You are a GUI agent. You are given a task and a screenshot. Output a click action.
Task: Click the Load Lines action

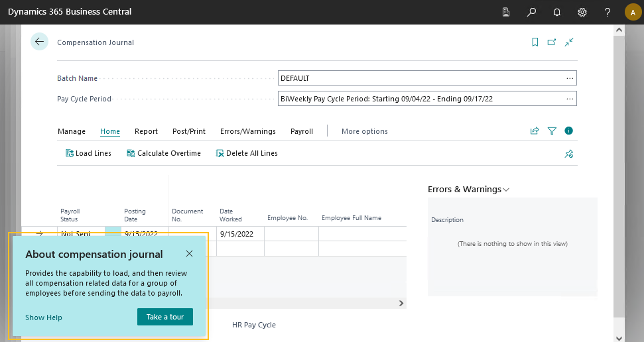88,153
